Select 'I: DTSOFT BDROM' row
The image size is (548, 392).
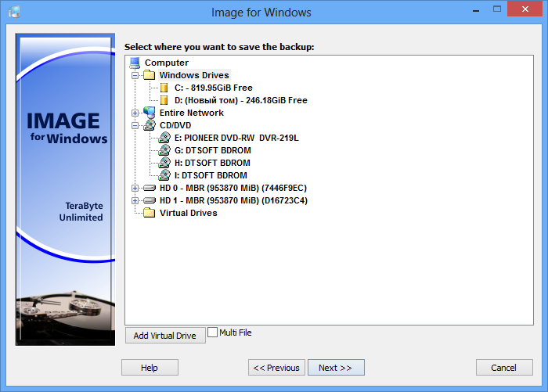pos(211,175)
